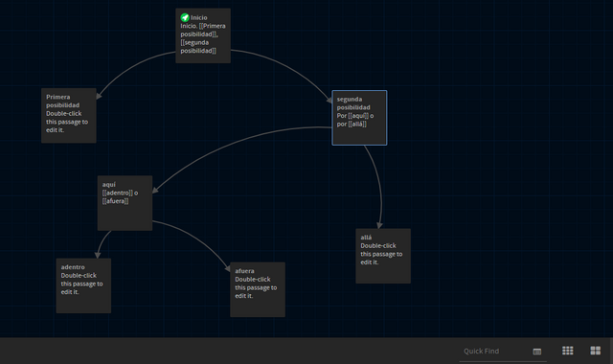Select the highlighted segunda posibilidad passage

coord(359,118)
